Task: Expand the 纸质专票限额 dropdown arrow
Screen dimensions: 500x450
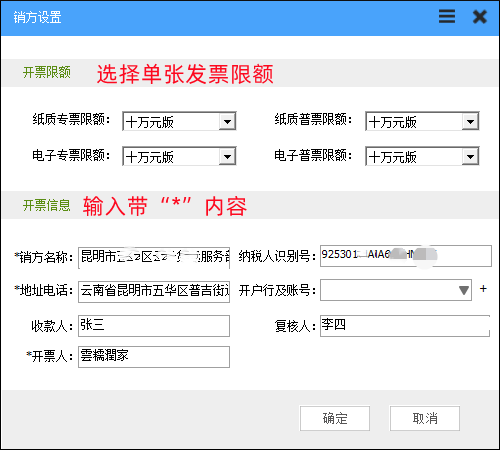Action: pos(227,121)
